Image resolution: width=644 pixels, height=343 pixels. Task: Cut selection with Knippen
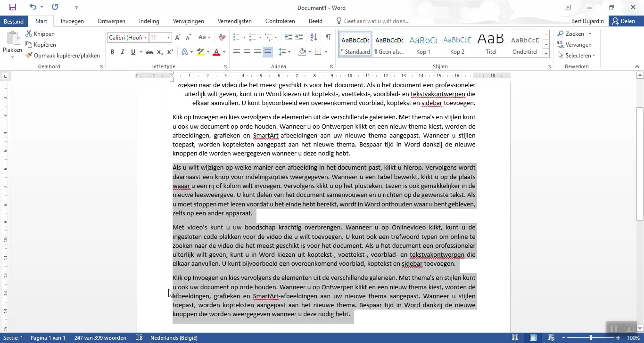point(40,34)
